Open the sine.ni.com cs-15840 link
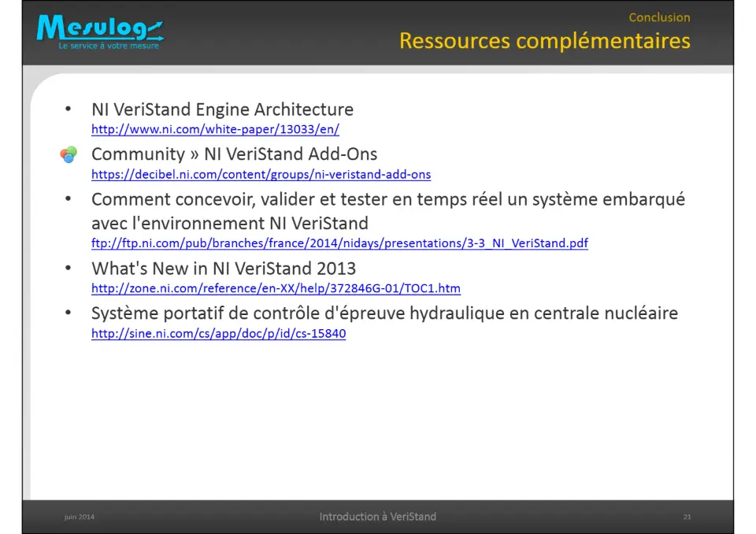Viewport: 756px width, 534px height. point(218,333)
